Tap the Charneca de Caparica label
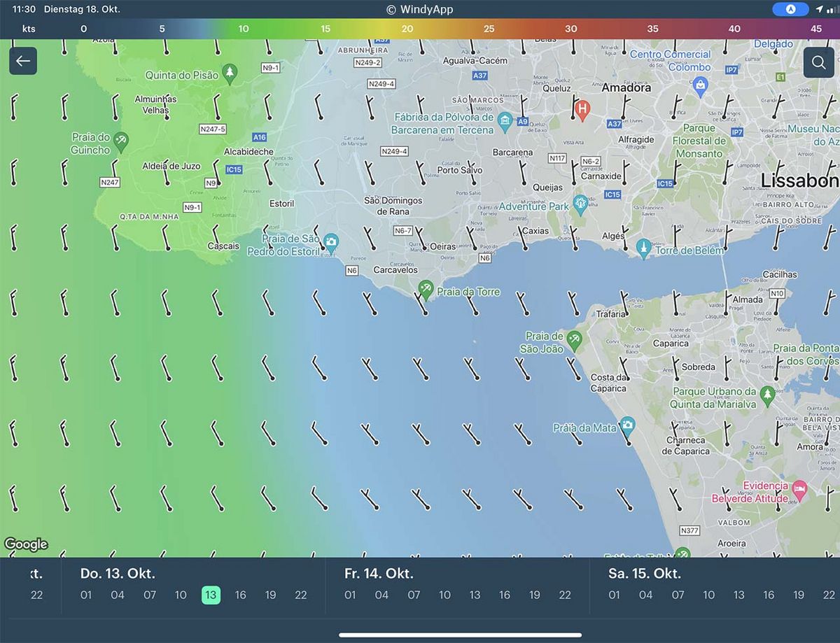Screen dimensions: 840x643 (687, 446)
